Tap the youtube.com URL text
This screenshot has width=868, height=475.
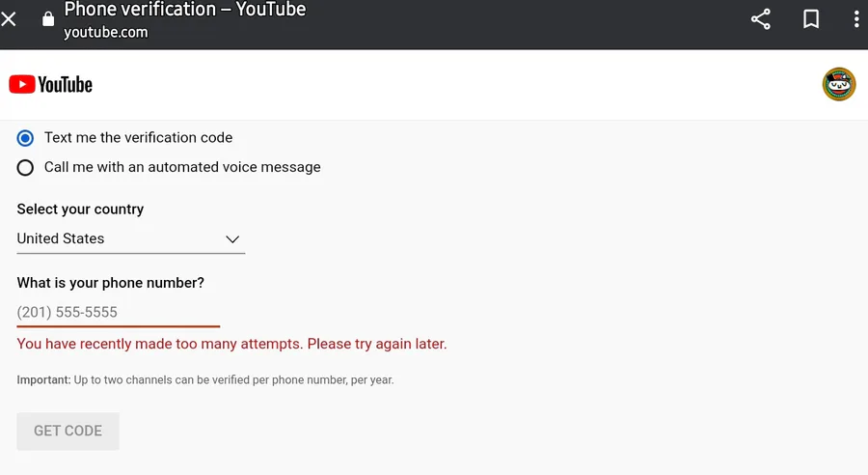[x=106, y=32]
